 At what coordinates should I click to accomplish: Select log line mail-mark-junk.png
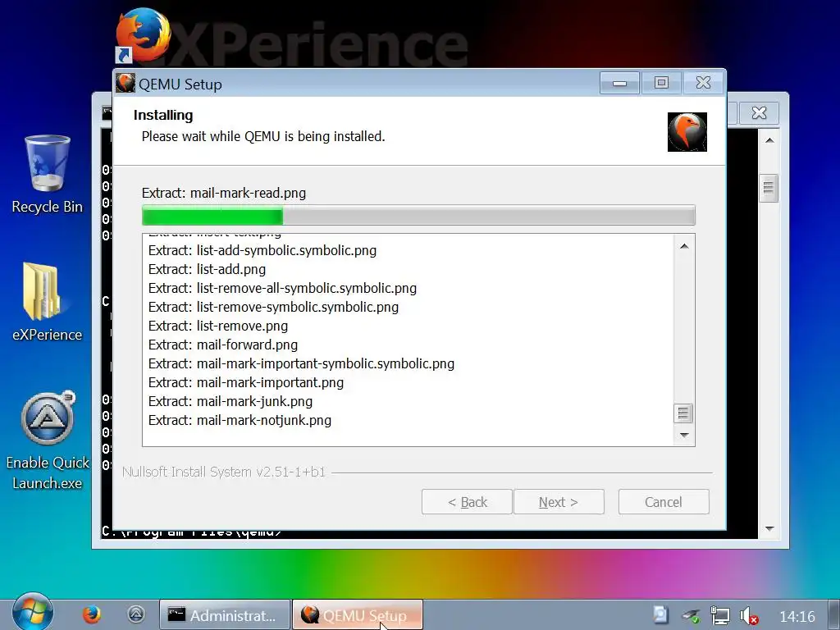pyautogui.click(x=231, y=401)
